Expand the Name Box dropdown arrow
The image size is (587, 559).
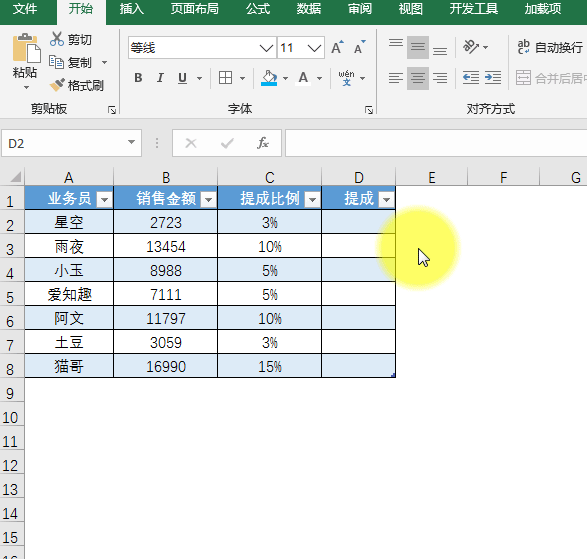click(131, 142)
